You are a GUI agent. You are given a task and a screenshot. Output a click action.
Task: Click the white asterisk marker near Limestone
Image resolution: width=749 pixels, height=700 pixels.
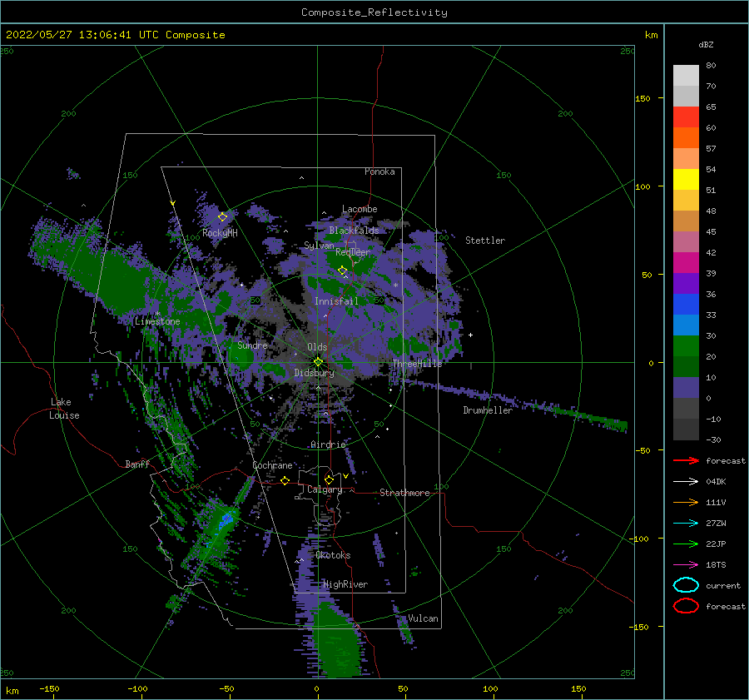click(157, 314)
